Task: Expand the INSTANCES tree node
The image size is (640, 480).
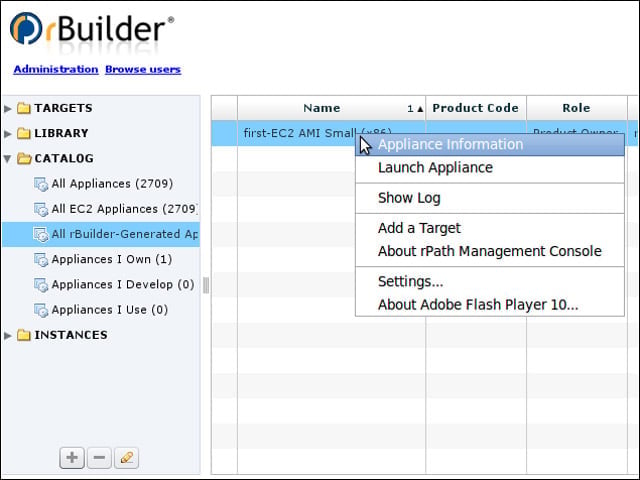Action: (7, 336)
